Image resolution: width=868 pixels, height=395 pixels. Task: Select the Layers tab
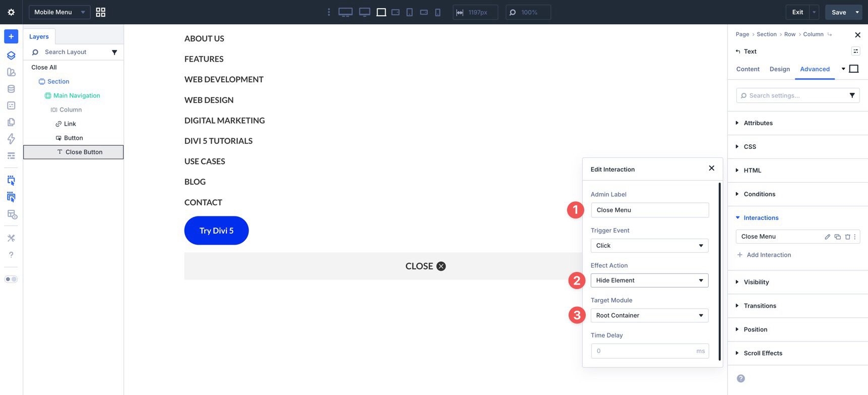pyautogui.click(x=39, y=36)
